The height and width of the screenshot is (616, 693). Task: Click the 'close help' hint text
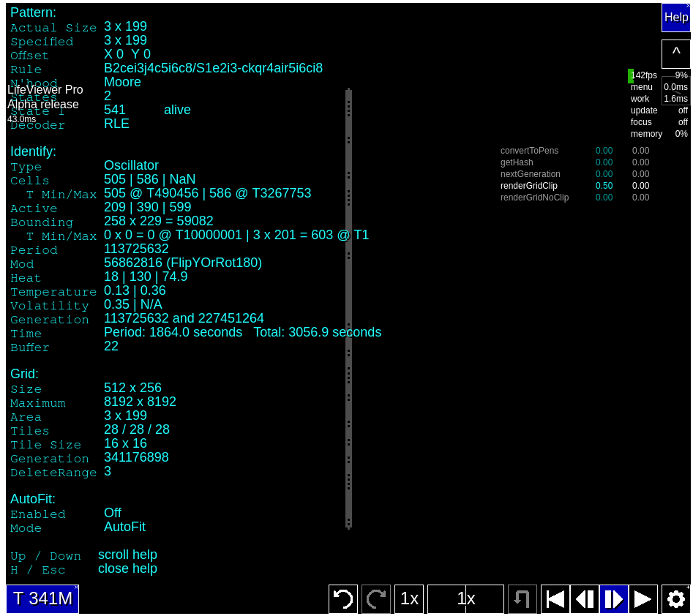[128, 568]
